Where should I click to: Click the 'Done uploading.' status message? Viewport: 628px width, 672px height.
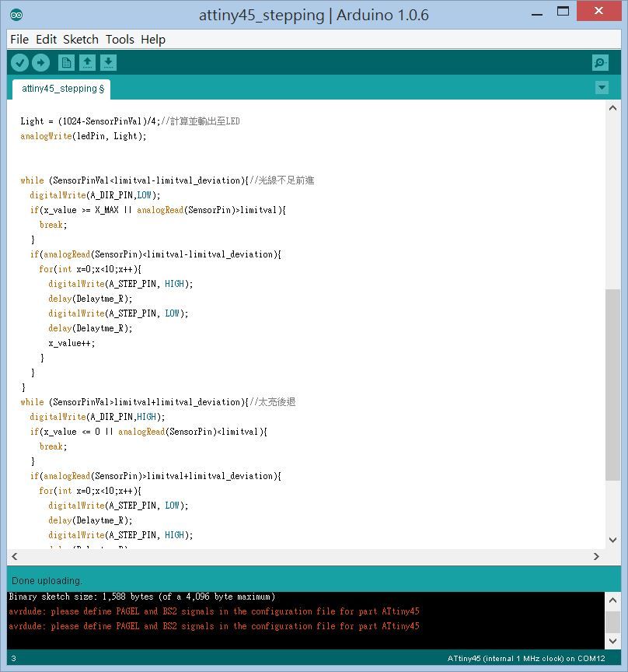(x=47, y=581)
